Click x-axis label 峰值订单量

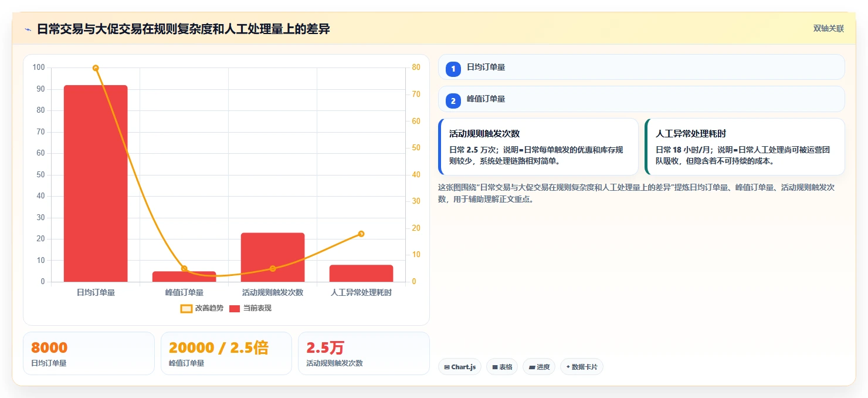[184, 292]
